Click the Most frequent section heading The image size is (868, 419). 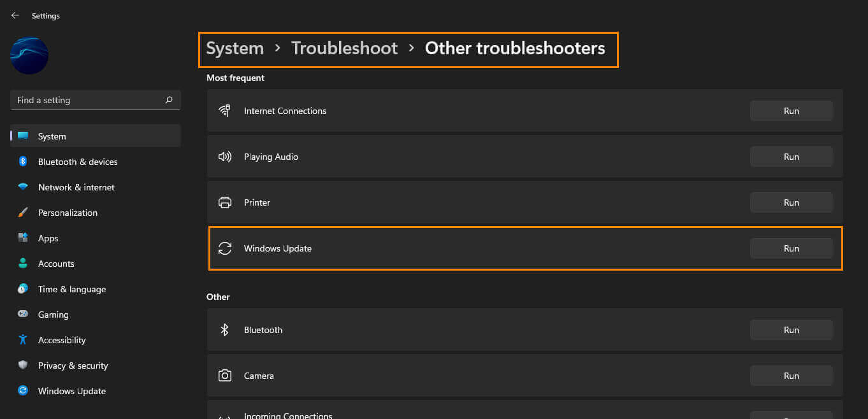[235, 78]
